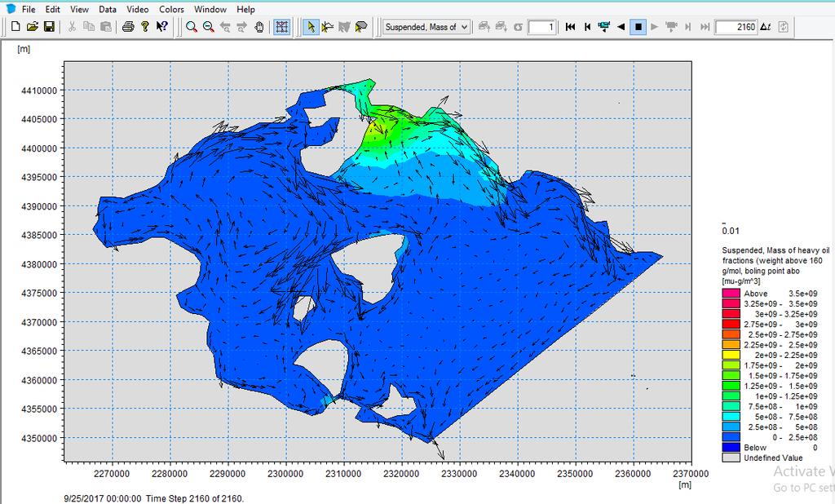835x504 pixels.
Task: Select the Zoom In magnifier tool
Action: point(191,27)
